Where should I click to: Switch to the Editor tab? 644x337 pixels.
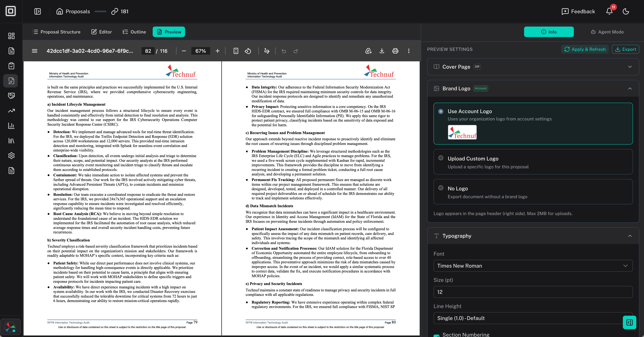click(x=101, y=32)
